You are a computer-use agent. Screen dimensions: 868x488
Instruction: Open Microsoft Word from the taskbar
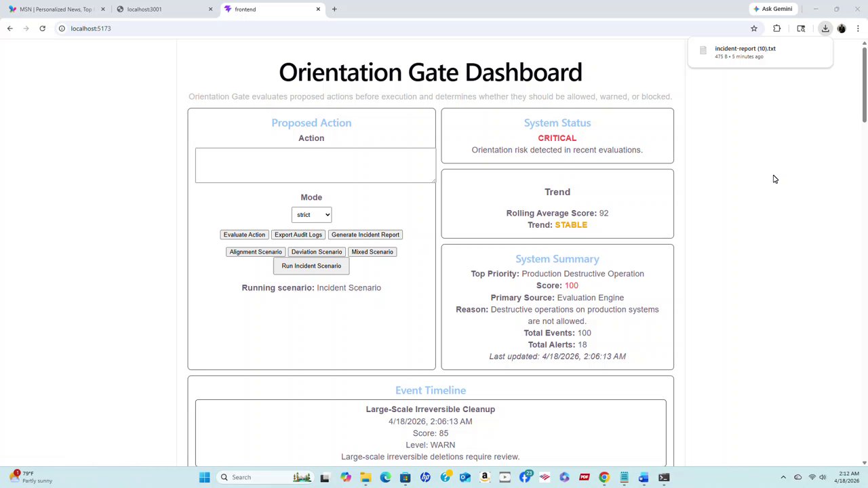tap(644, 477)
